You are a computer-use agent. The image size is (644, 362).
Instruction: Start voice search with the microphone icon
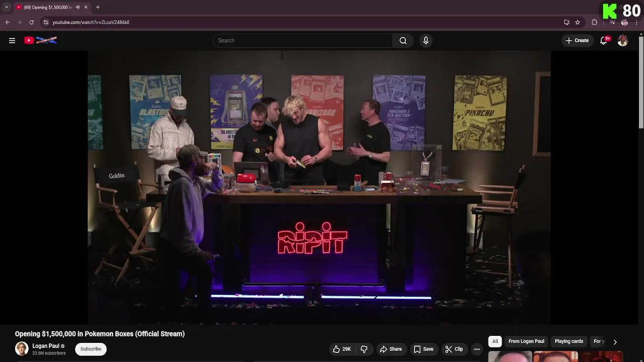[426, 40]
